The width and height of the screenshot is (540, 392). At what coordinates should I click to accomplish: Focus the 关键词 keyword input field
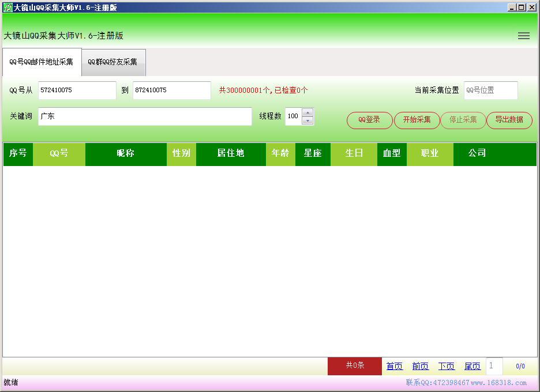click(x=144, y=116)
